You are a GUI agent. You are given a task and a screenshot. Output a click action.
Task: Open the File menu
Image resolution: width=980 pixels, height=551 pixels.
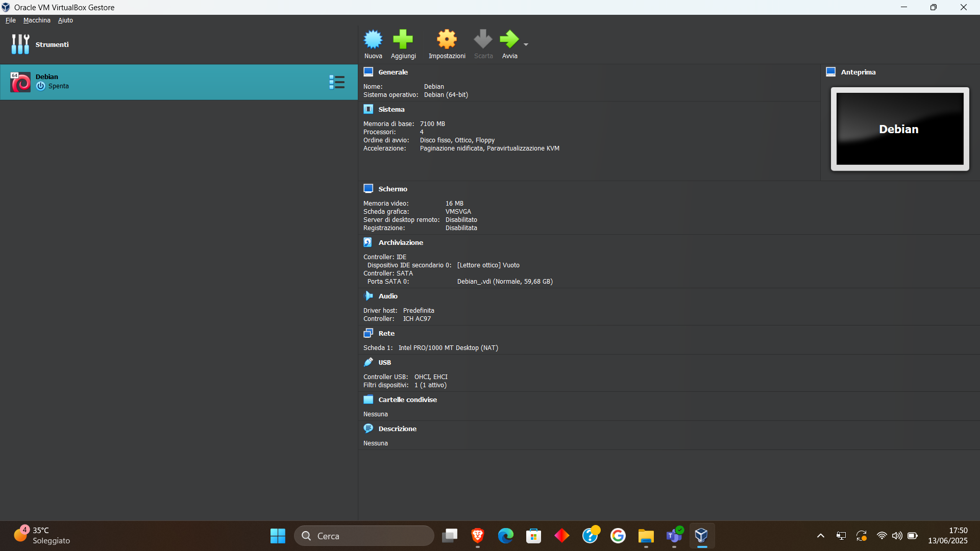point(11,20)
